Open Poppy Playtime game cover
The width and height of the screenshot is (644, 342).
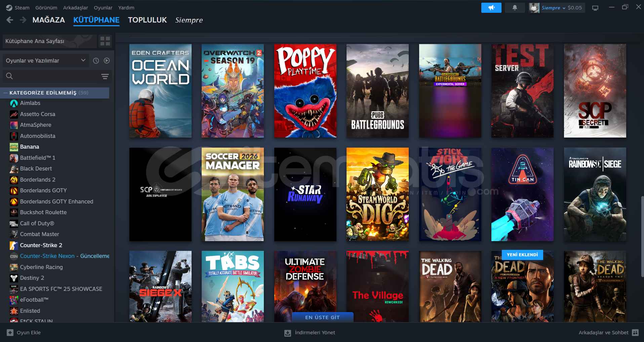point(305,91)
